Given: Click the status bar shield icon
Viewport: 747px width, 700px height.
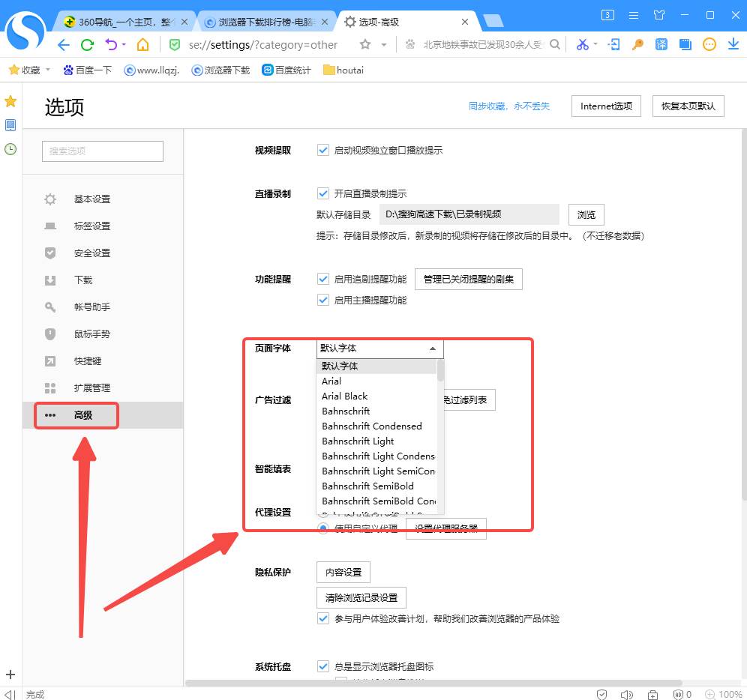Looking at the screenshot, I should coord(601,694).
